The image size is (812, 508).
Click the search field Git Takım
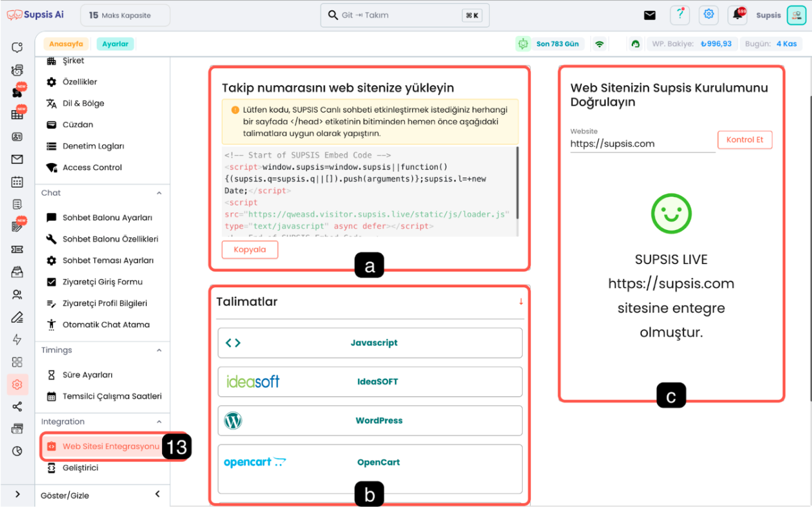[x=405, y=15]
